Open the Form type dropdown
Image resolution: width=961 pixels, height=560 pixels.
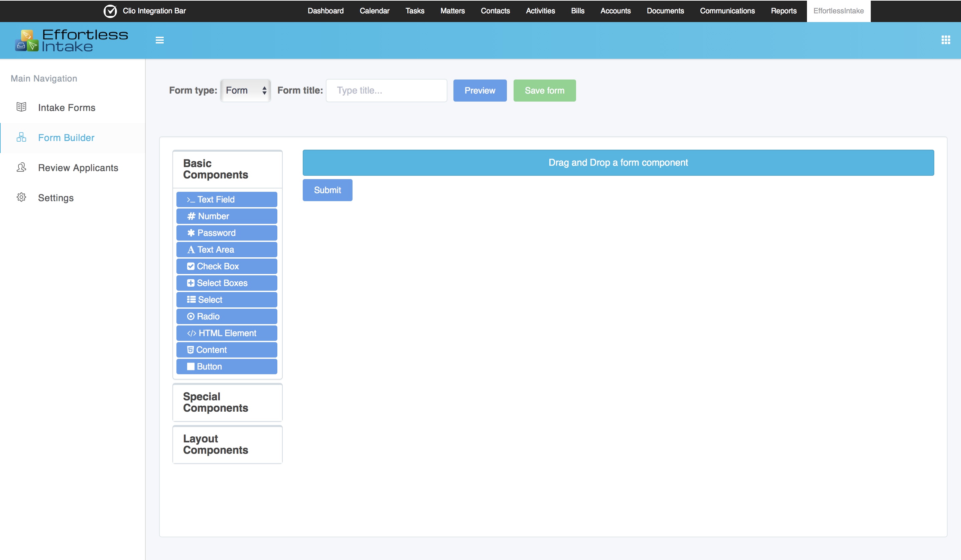246,90
